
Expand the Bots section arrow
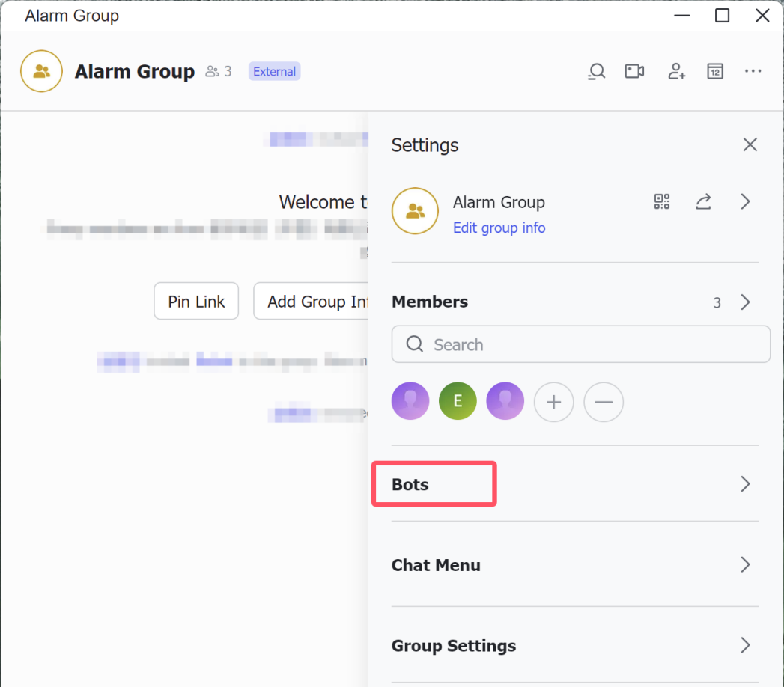[745, 484]
